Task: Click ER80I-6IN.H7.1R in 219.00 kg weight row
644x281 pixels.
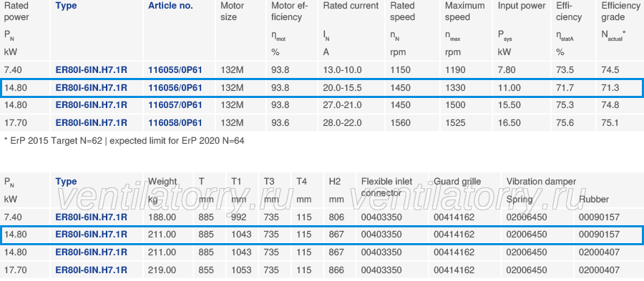Action: [91, 270]
